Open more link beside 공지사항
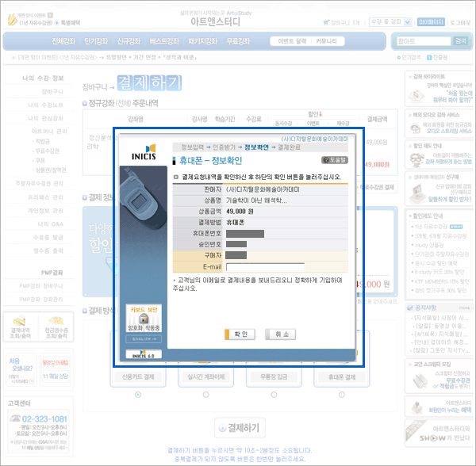Image resolution: width=476 pixels, height=466 pixels. pos(464,308)
